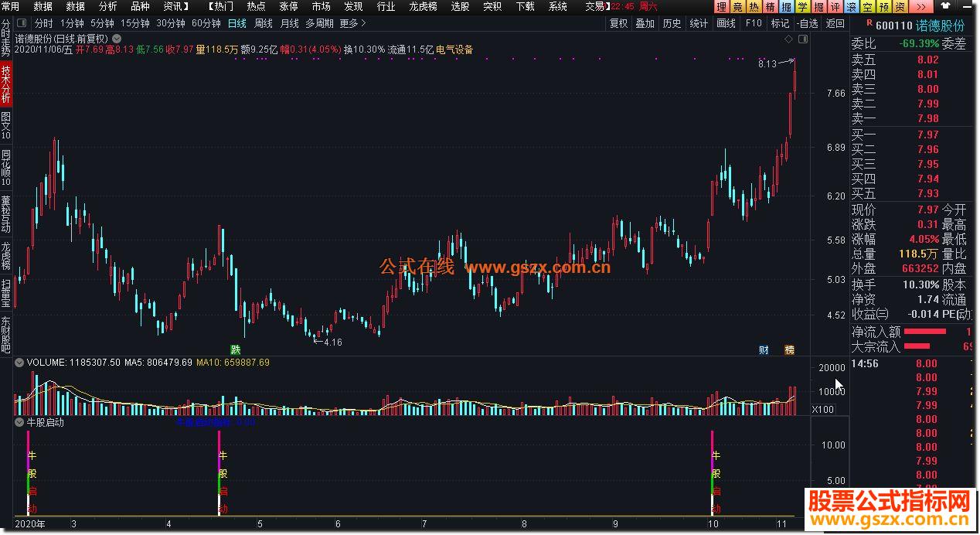
Task: Switch to the 15分钟 period
Action: click(135, 23)
